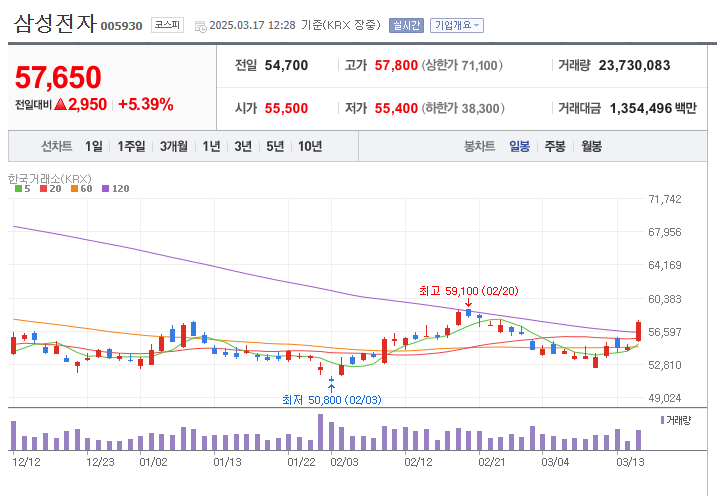Click the high price value 57,800

tap(396, 65)
